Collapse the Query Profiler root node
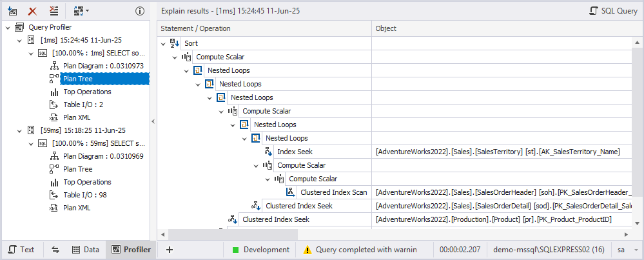This screenshot has width=644, height=260. pyautogui.click(x=8, y=27)
